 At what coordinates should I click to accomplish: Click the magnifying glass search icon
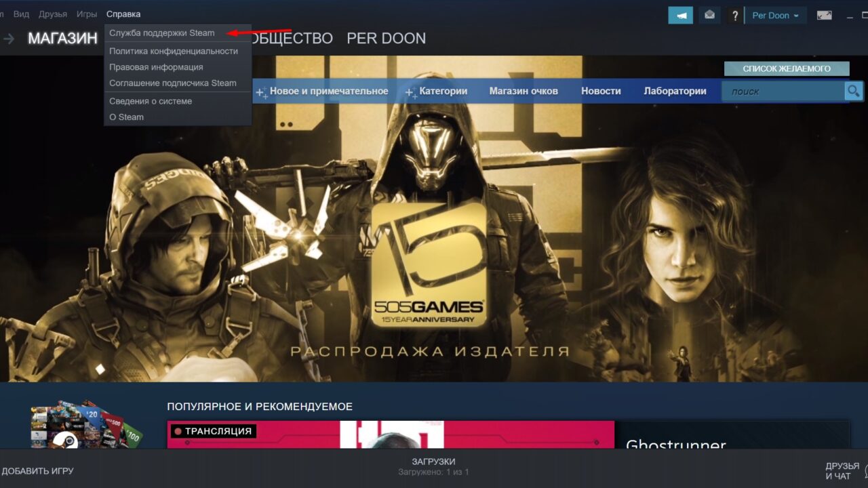(x=852, y=91)
